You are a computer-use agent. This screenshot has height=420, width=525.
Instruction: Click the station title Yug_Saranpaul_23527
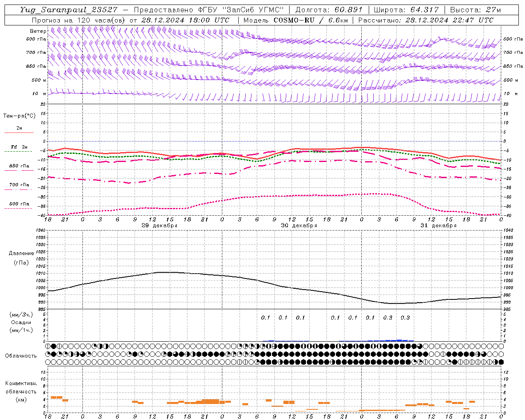click(68, 9)
